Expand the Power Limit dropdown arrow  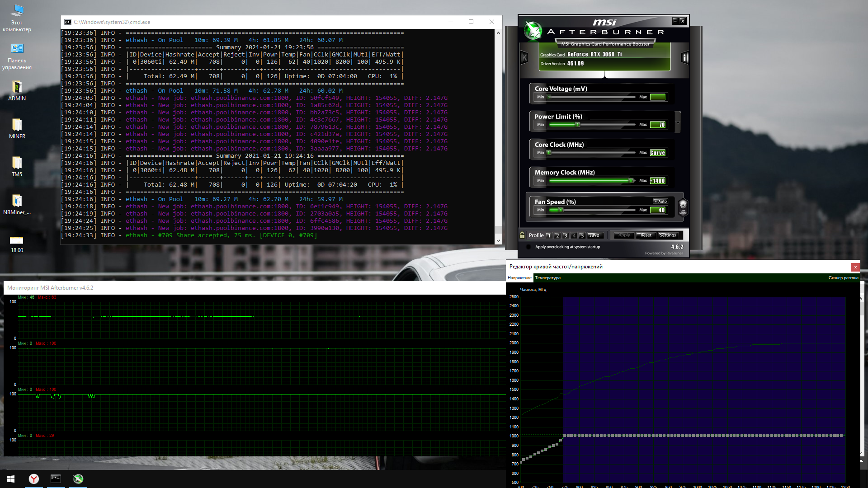[678, 122]
